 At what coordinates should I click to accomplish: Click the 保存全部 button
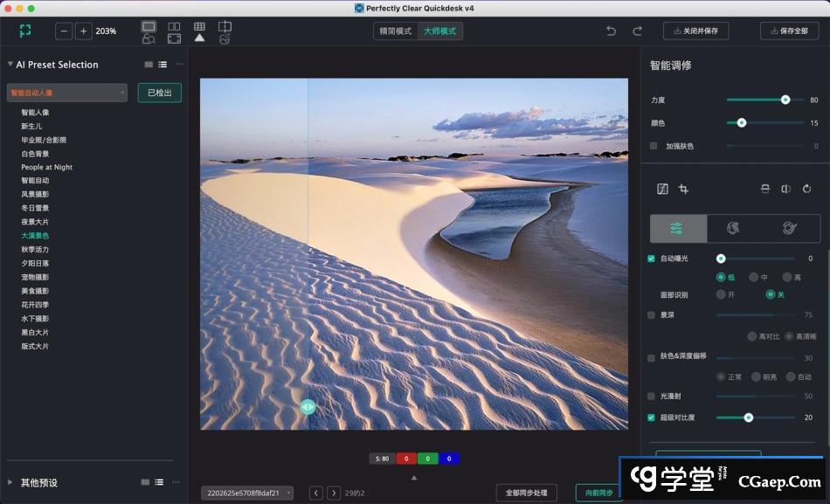click(x=789, y=31)
